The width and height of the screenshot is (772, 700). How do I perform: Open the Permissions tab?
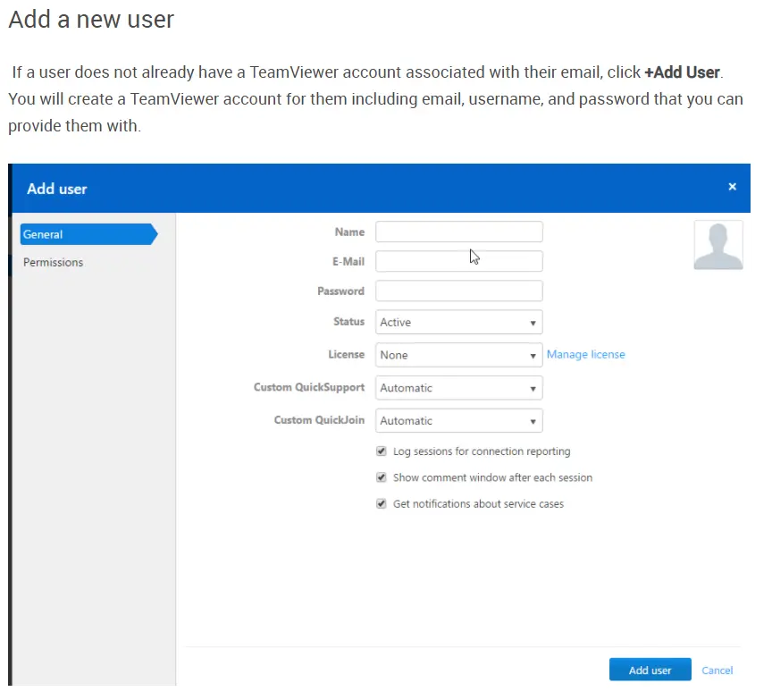(54, 263)
